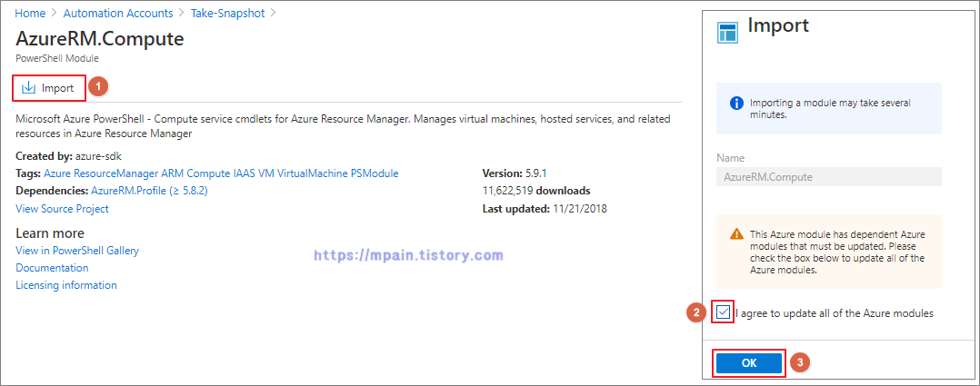This screenshot has width=980, height=386.
Task: Click the module description paragraph
Action: [343, 125]
